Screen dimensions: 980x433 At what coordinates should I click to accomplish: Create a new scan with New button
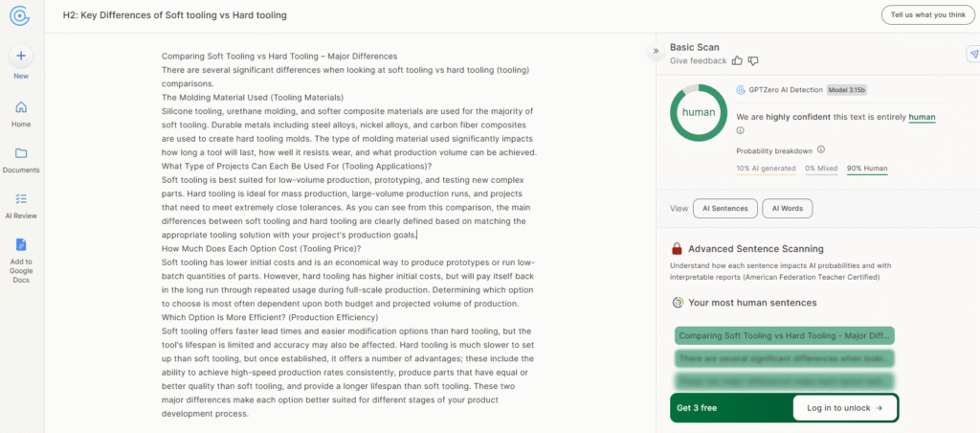[x=20, y=56]
